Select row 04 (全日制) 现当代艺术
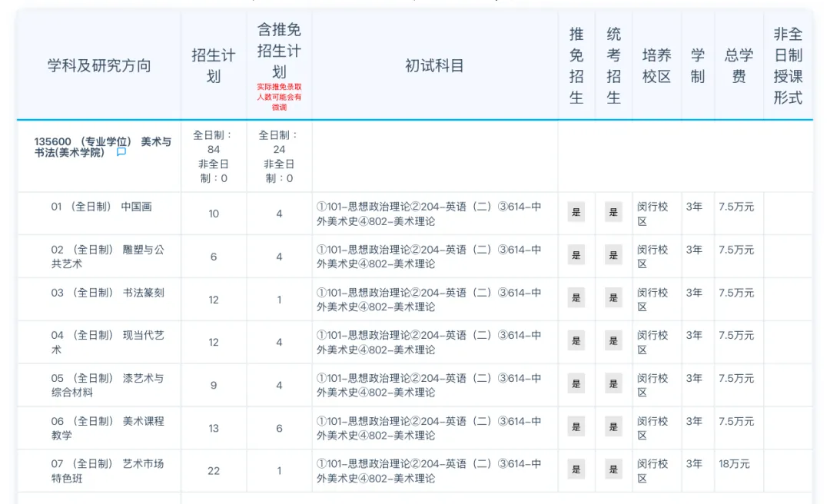The height and width of the screenshot is (504, 830). coord(415,343)
